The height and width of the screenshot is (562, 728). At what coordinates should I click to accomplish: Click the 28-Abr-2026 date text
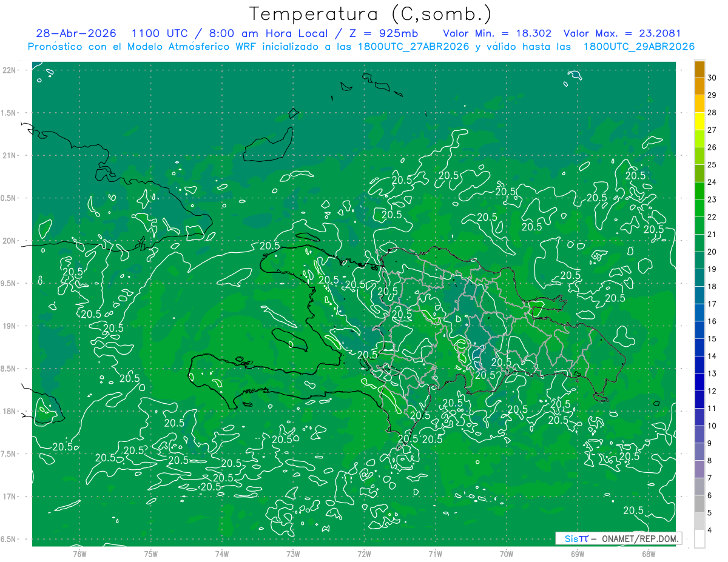(x=76, y=33)
